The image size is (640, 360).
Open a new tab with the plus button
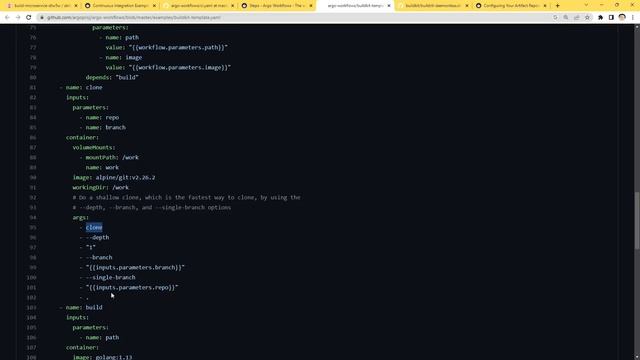[558, 6]
